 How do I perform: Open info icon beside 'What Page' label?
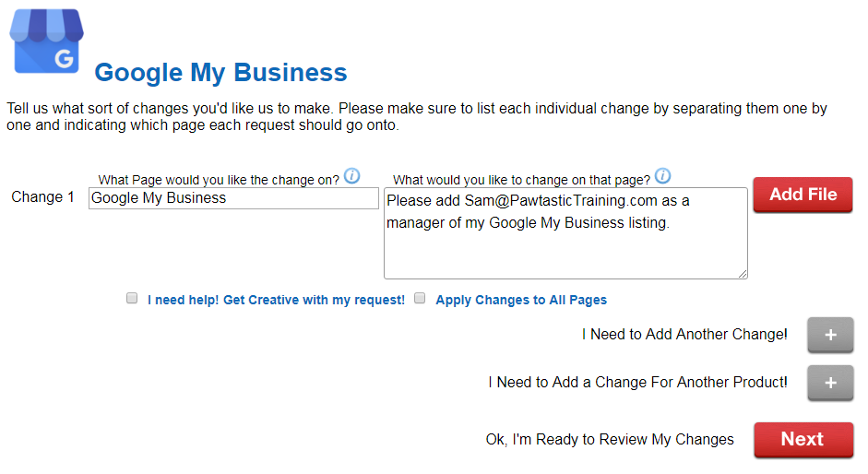pos(352,176)
